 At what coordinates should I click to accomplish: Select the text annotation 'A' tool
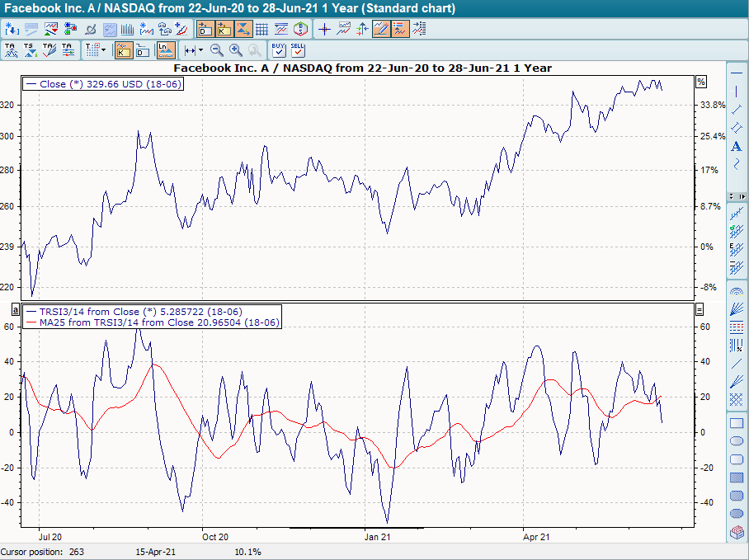(737, 146)
